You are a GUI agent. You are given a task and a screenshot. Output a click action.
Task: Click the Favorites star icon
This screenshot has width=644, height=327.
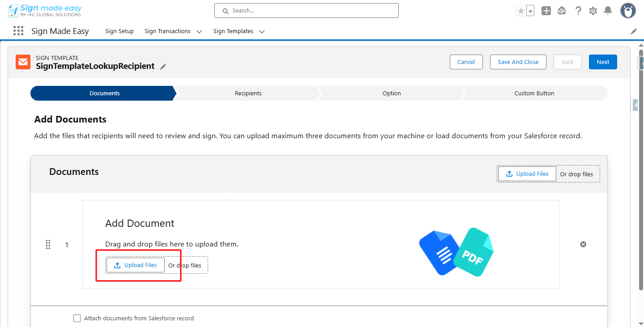[x=520, y=11]
